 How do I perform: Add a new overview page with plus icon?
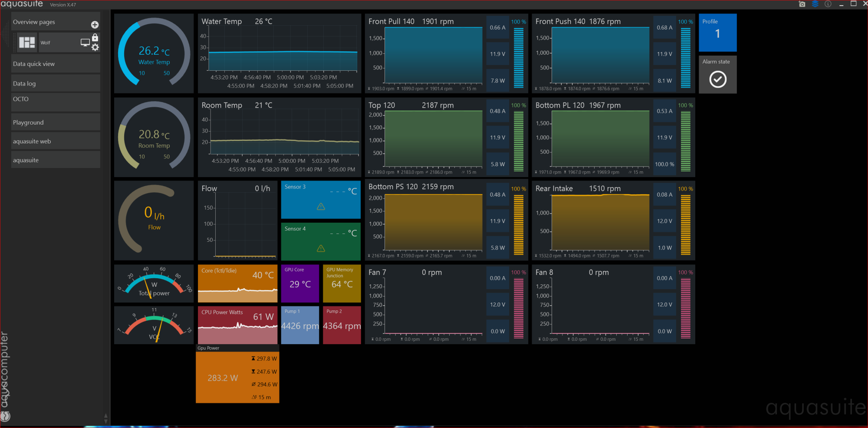click(x=95, y=25)
